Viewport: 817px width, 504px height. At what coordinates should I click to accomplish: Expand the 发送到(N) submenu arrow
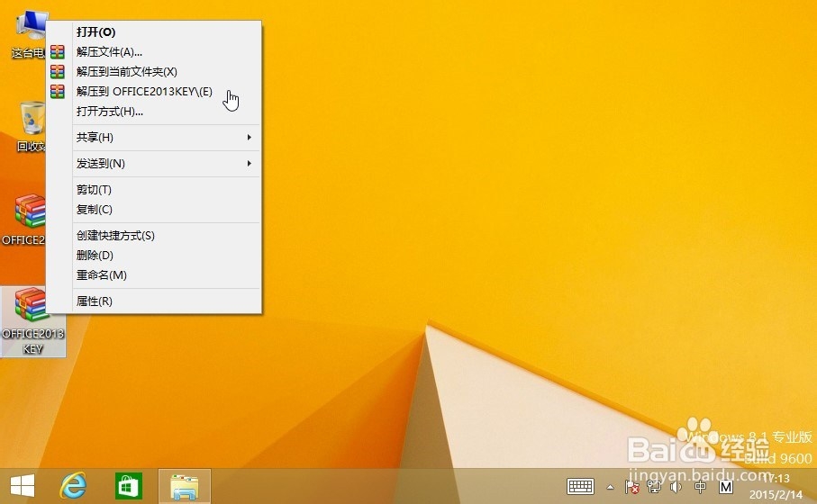point(249,163)
